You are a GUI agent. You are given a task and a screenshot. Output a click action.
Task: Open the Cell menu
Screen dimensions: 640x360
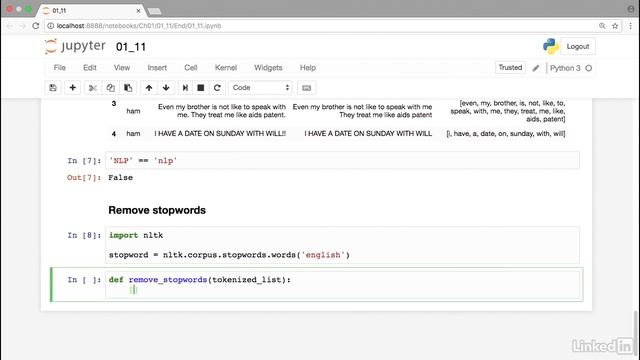tap(191, 68)
